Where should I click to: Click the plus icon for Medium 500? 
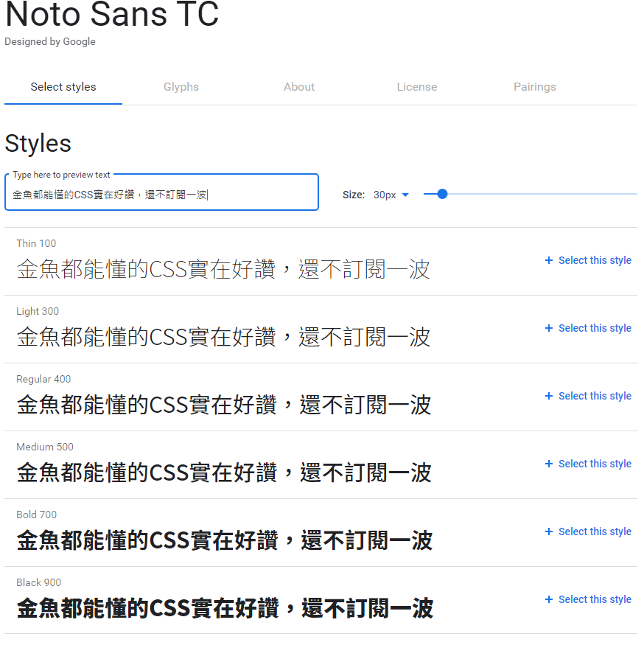(549, 464)
